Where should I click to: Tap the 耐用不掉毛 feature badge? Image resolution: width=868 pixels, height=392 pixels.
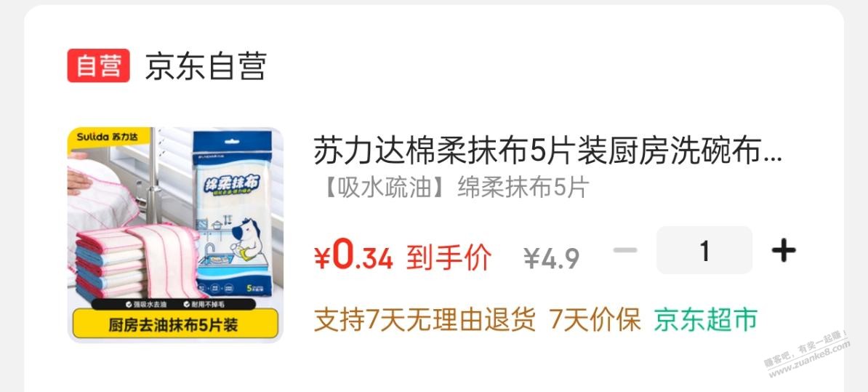[x=206, y=304]
